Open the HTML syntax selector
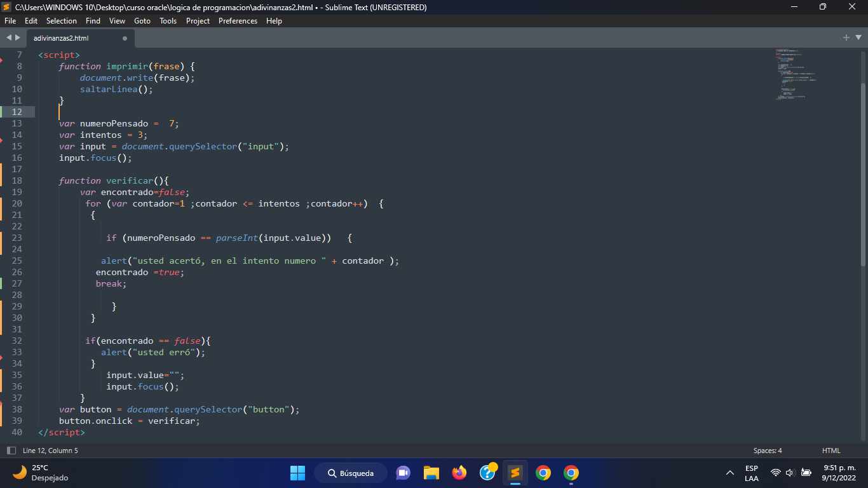Screen dimensions: 868x488 (831, 451)
